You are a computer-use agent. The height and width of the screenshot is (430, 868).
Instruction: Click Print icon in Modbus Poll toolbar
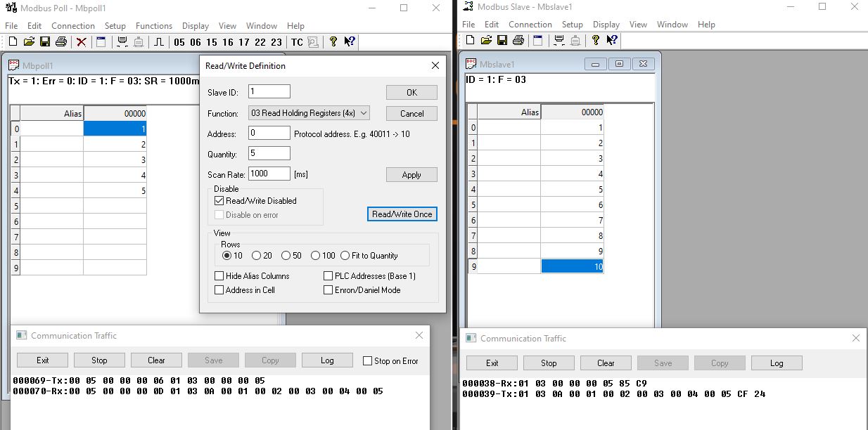tap(60, 42)
